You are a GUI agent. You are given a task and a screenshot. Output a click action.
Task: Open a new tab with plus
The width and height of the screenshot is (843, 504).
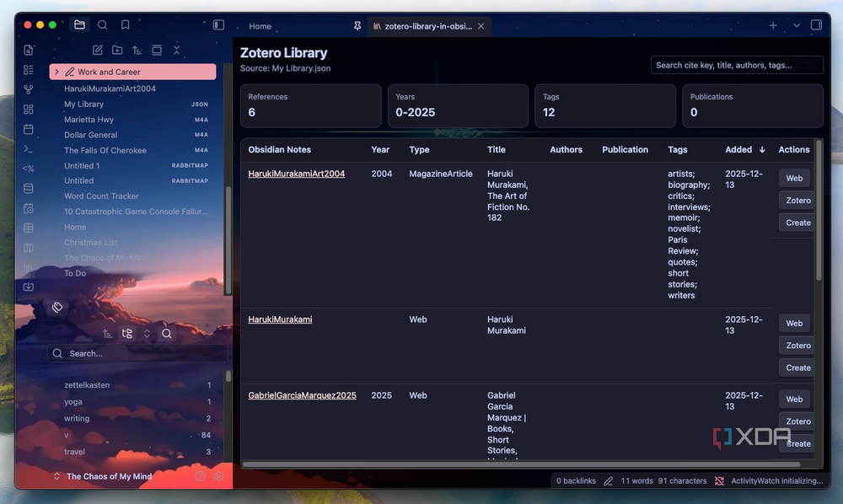coord(772,25)
